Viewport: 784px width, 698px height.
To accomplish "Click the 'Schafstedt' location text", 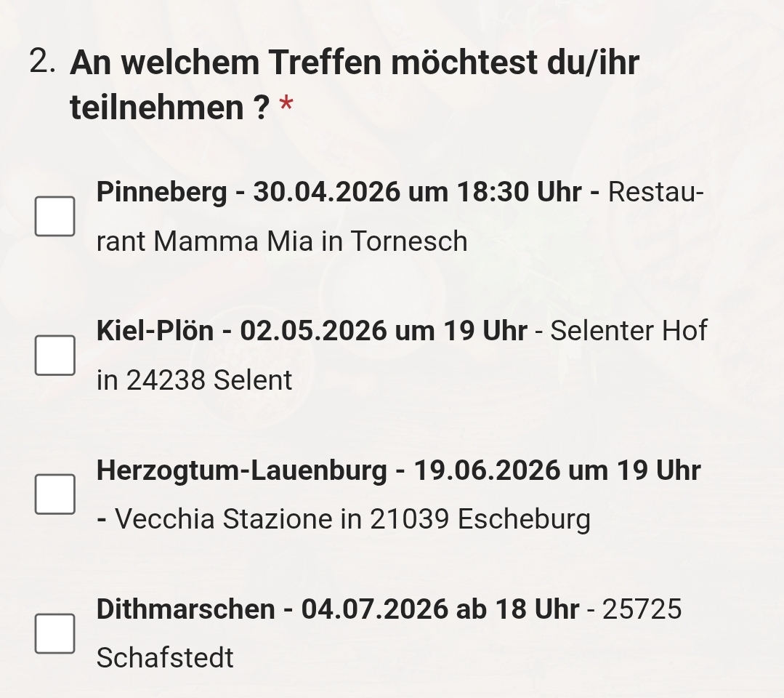I will coord(165,658).
